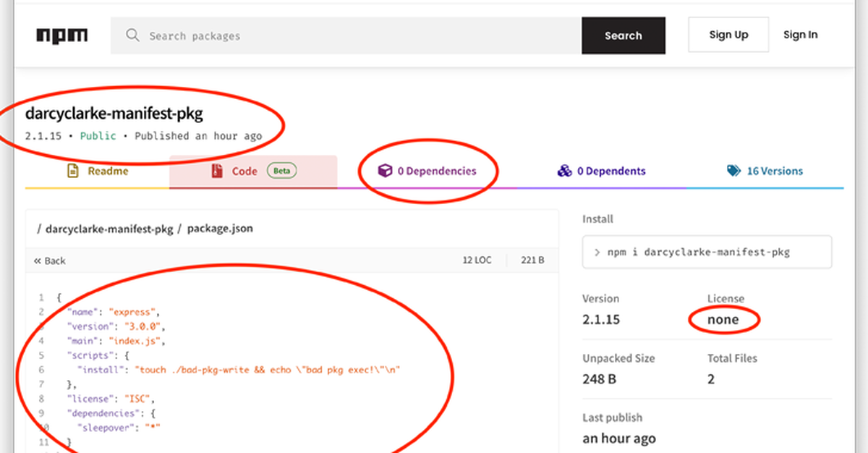Open the 0 Dependencies tab
This screenshot has width=868, height=453.
tap(436, 172)
